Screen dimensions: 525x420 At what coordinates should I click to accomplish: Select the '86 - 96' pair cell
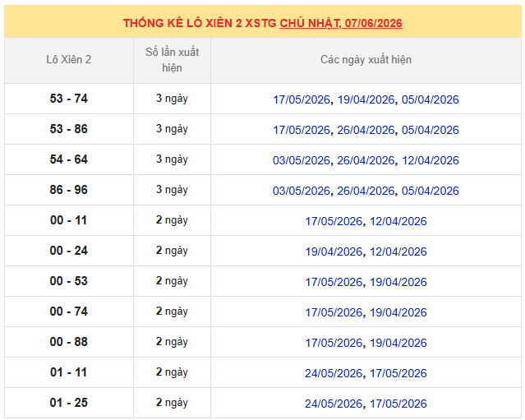pos(69,190)
